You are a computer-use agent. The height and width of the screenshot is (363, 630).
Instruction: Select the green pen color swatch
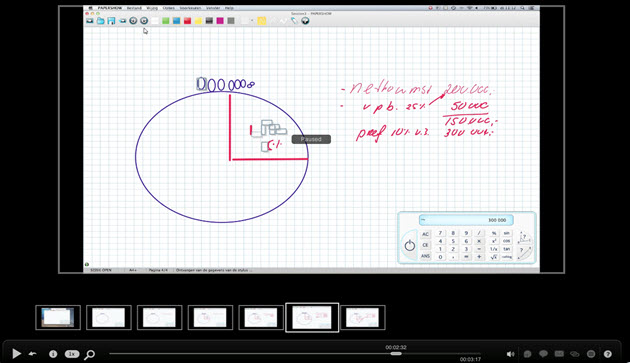166,21
